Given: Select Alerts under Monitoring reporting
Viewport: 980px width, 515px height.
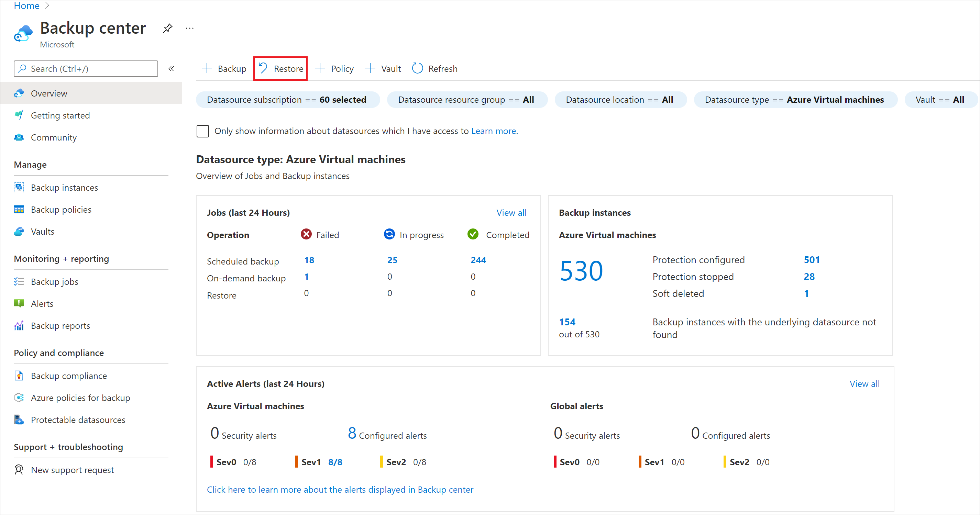Looking at the screenshot, I should 42,303.
